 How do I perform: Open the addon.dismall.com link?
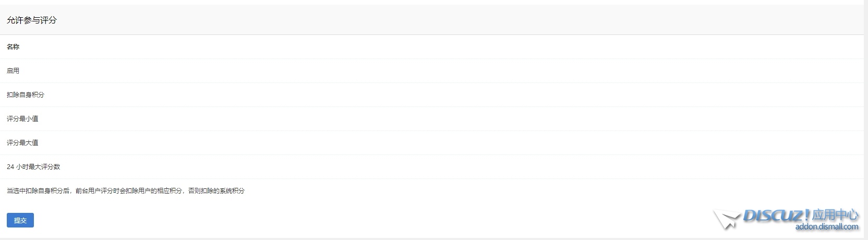click(x=827, y=226)
